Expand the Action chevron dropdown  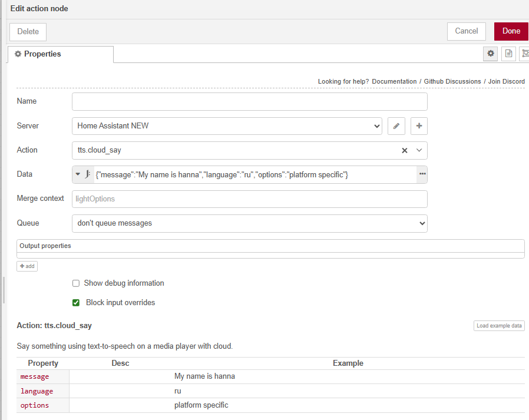(419, 150)
